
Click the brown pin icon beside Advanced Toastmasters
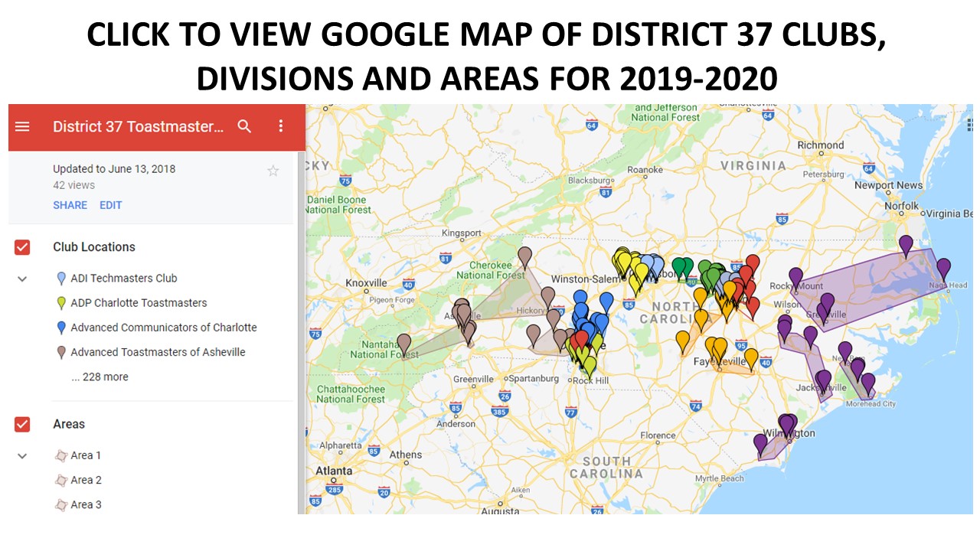[x=61, y=352]
